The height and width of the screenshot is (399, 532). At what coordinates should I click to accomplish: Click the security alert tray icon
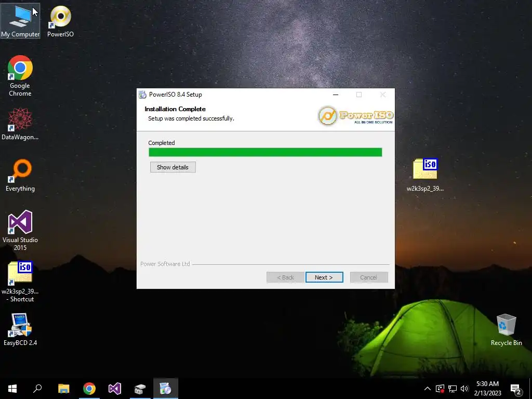[x=440, y=389]
